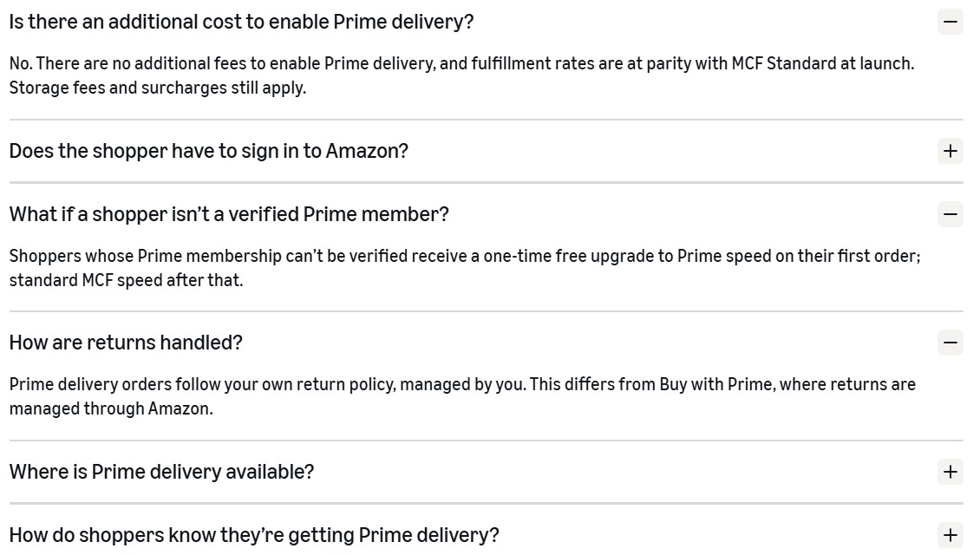Click minus icon next to How are returns handled
This screenshot has width=980, height=555.
tap(950, 343)
